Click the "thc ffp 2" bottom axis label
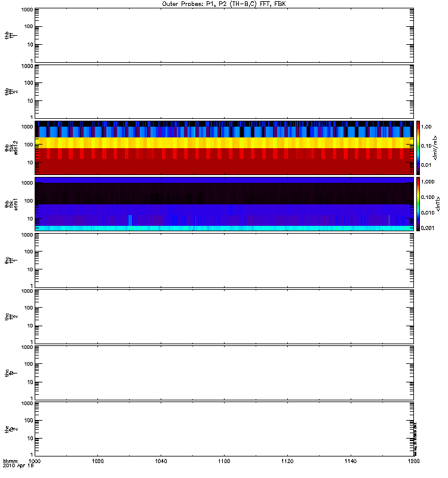Screen dimensions: 448x478 pyautogui.click(x=11, y=429)
